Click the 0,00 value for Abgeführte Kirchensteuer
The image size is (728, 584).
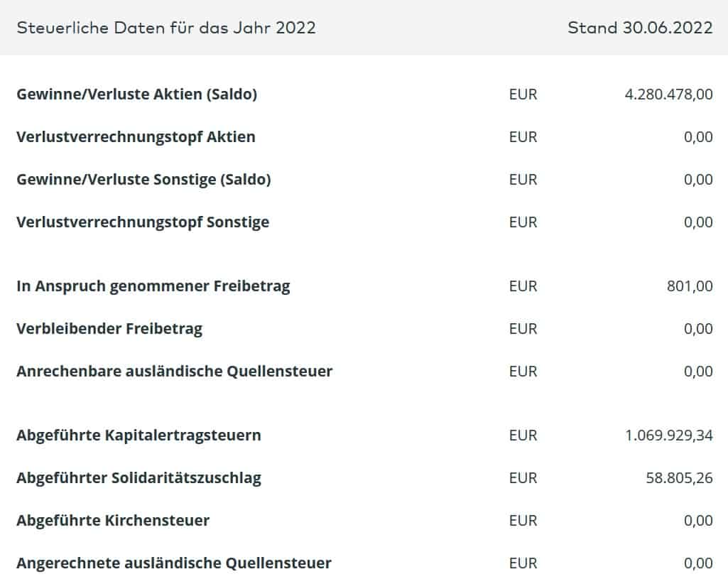tap(698, 520)
